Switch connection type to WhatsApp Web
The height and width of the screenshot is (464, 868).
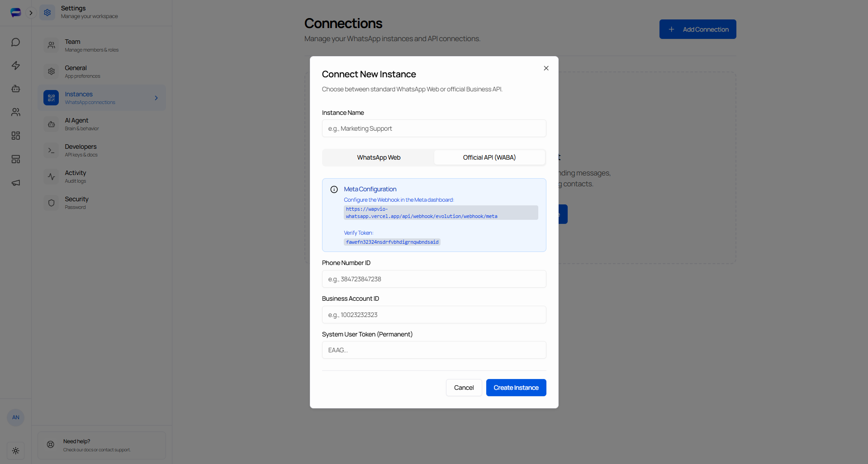[378, 157]
